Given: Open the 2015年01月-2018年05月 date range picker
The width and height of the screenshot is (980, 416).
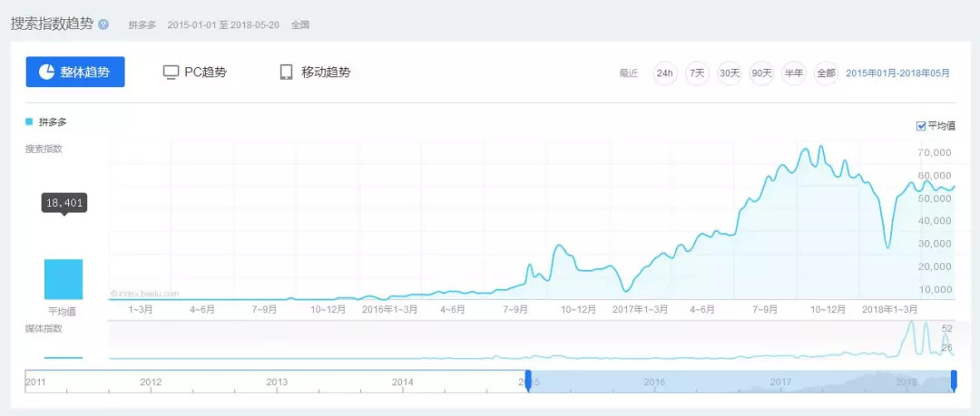Looking at the screenshot, I should 897,73.
